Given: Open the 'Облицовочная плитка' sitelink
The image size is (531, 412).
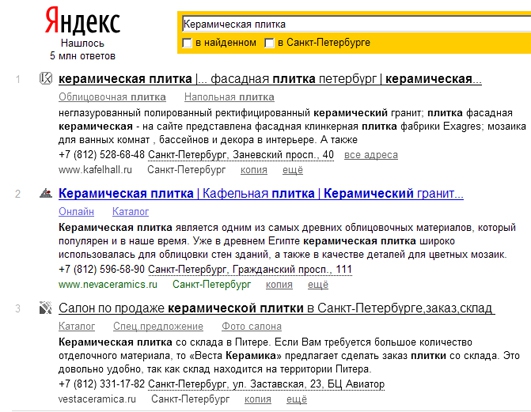Looking at the screenshot, I should point(112,97).
